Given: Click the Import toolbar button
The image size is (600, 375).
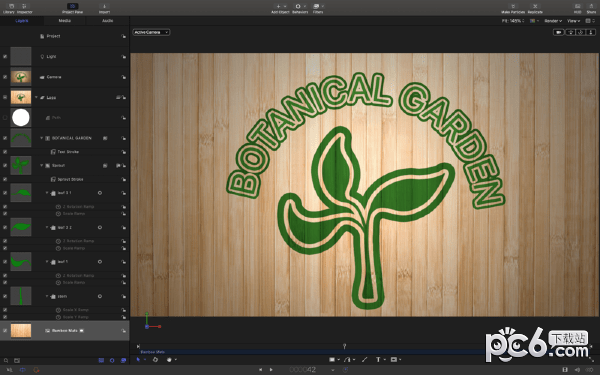Looking at the screenshot, I should (x=104, y=8).
